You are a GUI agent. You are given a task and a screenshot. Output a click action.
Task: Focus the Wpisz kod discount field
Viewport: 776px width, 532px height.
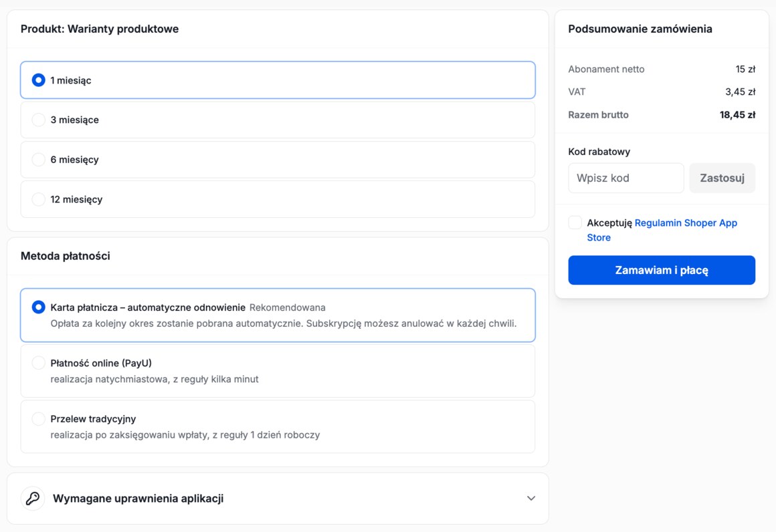tap(626, 178)
